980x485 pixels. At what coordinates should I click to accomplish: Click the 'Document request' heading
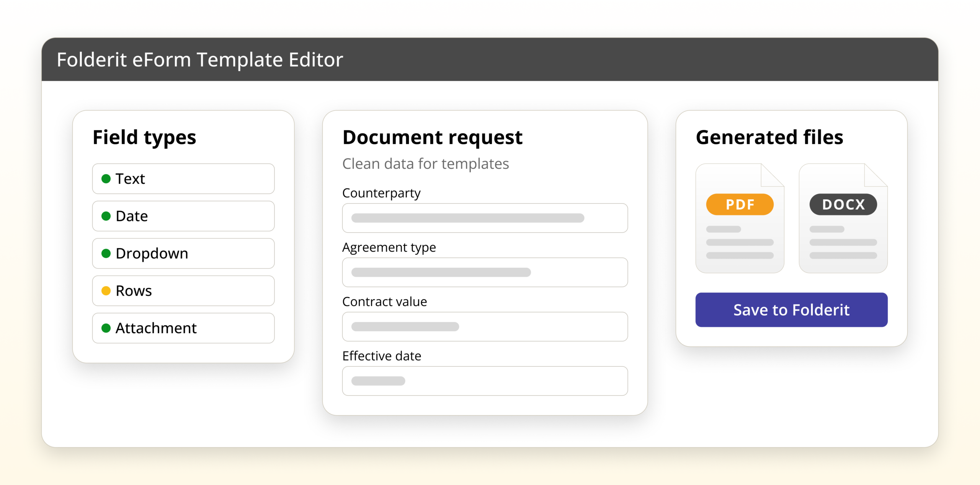tap(432, 137)
